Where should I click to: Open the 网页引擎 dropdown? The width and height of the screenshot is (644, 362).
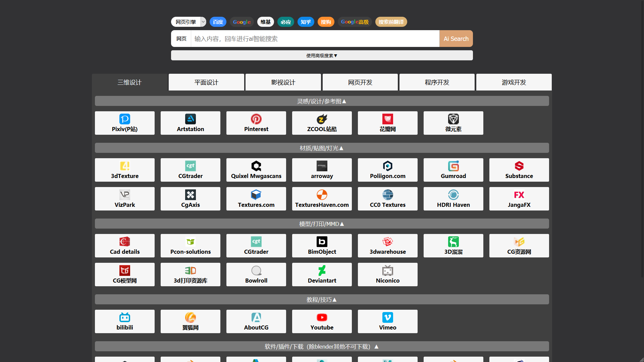click(189, 22)
